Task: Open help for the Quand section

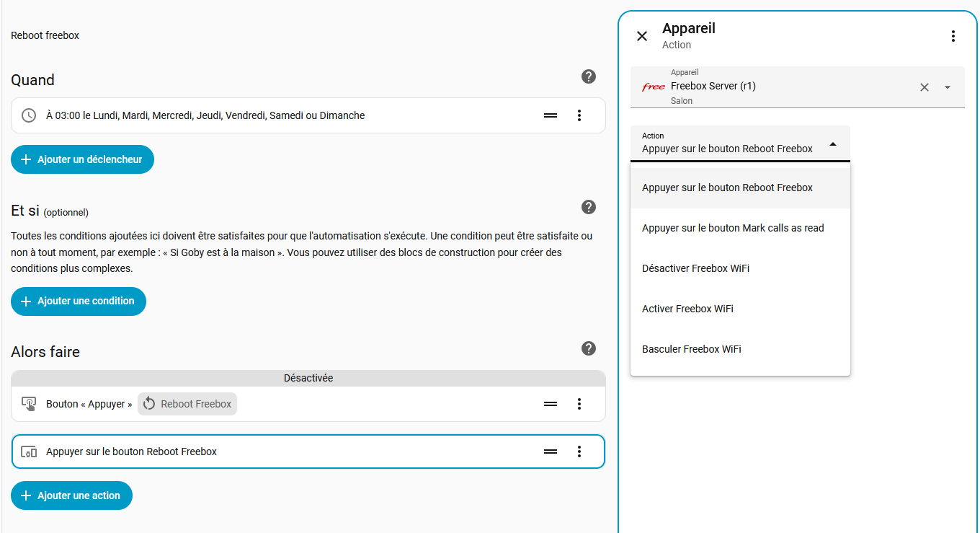Action: point(589,76)
